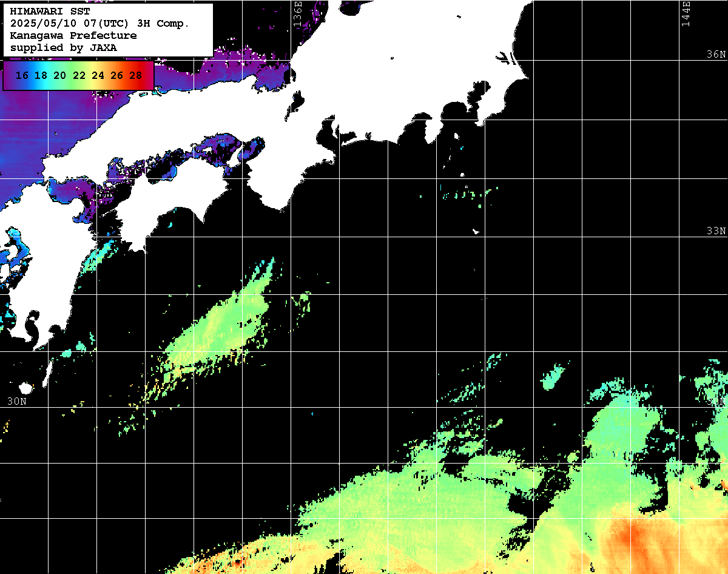728x574 pixels.
Task: Click the "28" value on temperature legend
Action: 136,76
